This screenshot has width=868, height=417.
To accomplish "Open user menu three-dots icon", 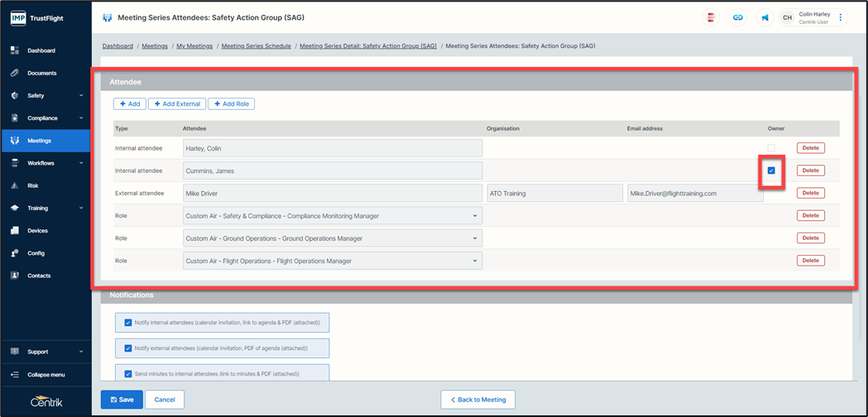I will (x=840, y=17).
